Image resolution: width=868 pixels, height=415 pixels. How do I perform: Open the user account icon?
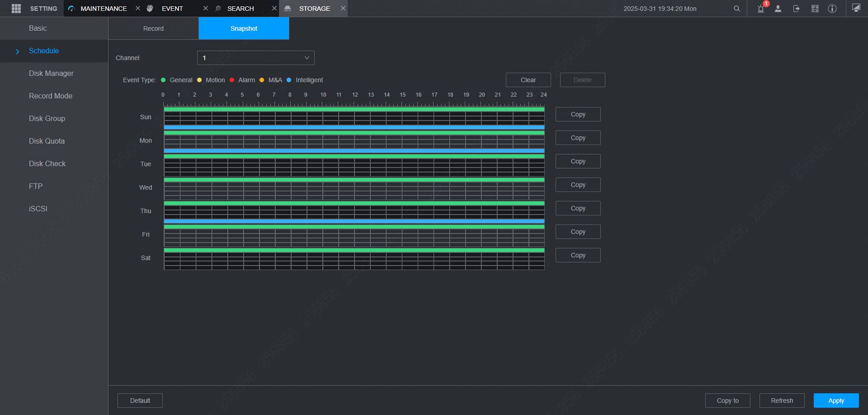(x=778, y=9)
